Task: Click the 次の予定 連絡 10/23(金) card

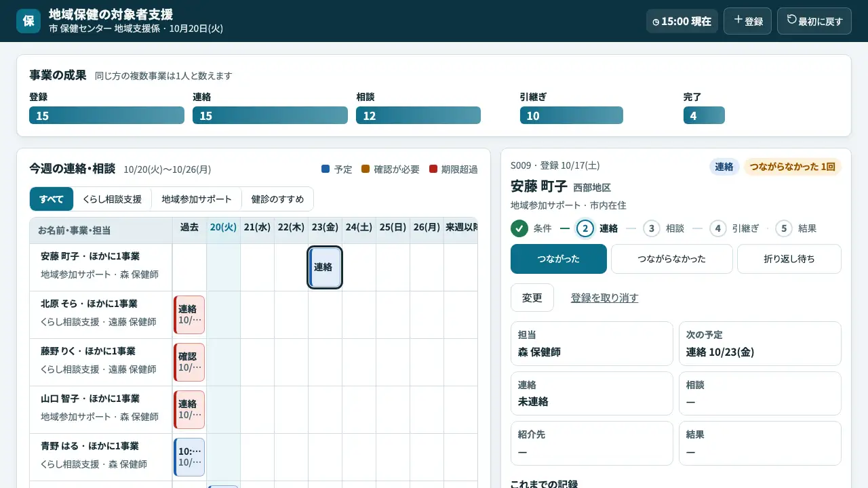Action: (x=760, y=344)
